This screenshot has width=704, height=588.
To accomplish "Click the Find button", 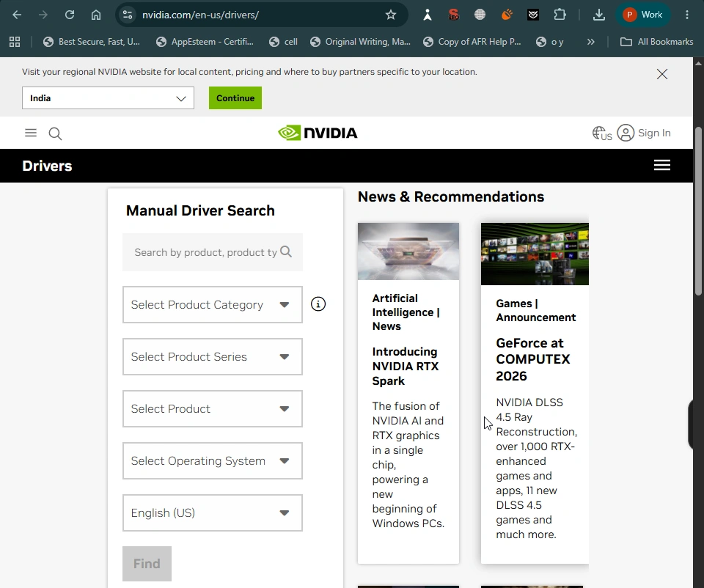I will (x=147, y=564).
